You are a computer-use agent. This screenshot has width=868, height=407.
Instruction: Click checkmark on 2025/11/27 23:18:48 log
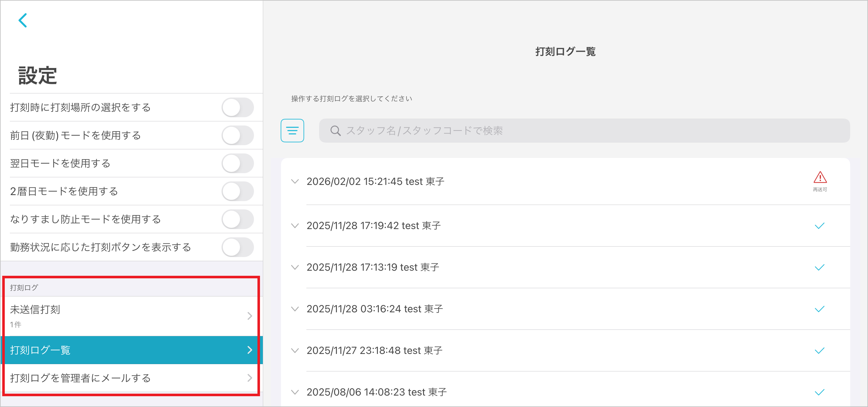tap(819, 351)
